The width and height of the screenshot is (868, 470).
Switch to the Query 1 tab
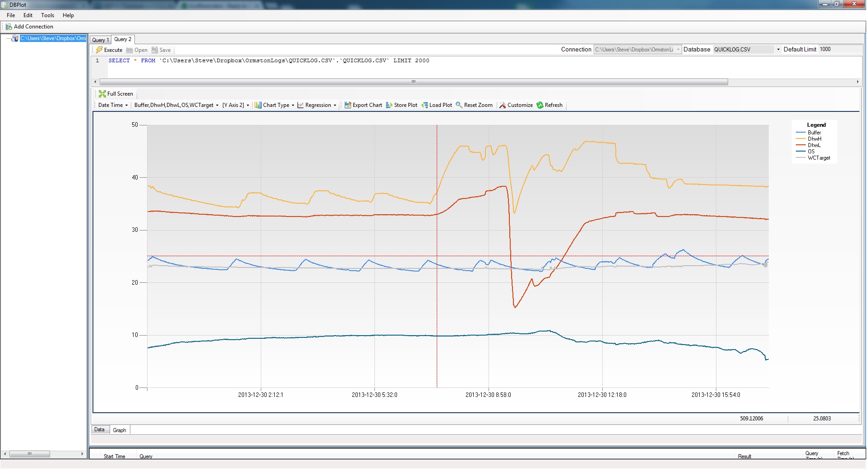click(101, 40)
